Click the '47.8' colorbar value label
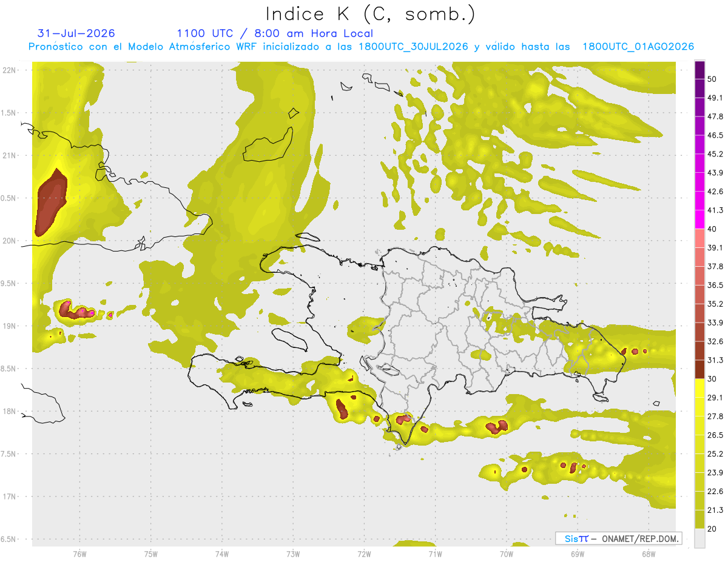Screen dimensions: 728x562 tap(715, 116)
